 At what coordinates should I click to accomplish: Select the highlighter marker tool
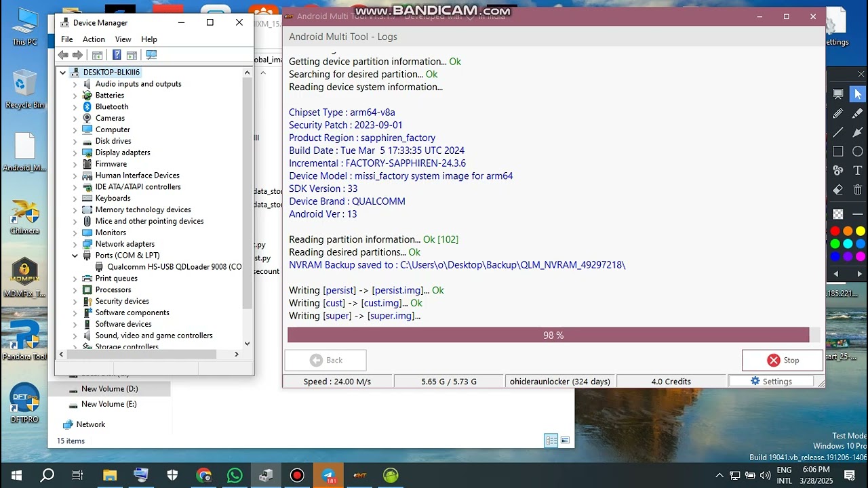coord(858,113)
